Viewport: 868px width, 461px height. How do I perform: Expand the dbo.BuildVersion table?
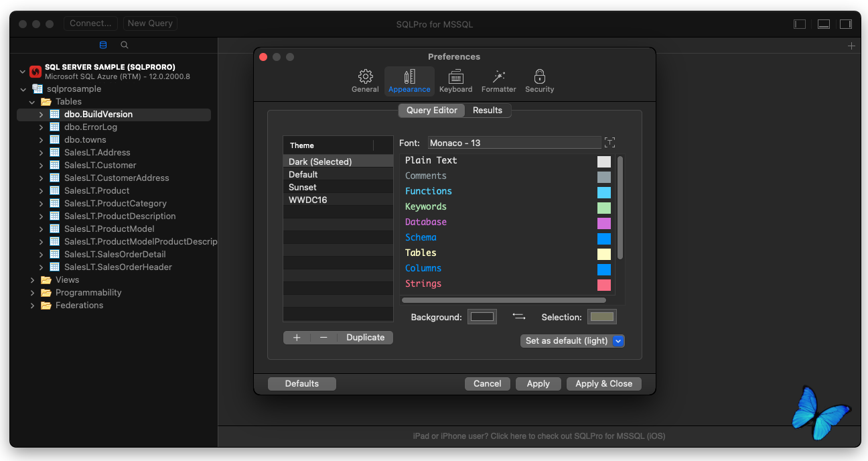(41, 115)
